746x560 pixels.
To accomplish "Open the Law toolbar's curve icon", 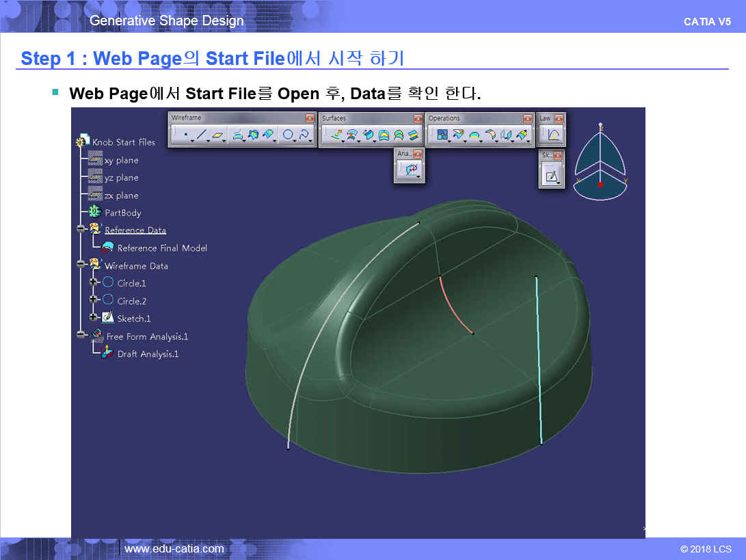I will pyautogui.click(x=552, y=135).
